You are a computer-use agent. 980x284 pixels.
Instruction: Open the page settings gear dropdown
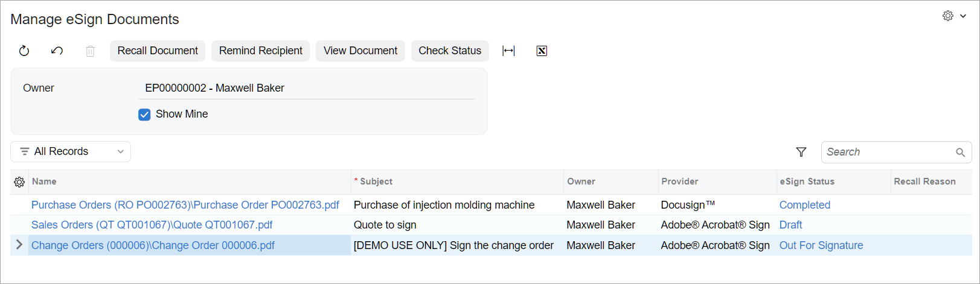pos(955,16)
